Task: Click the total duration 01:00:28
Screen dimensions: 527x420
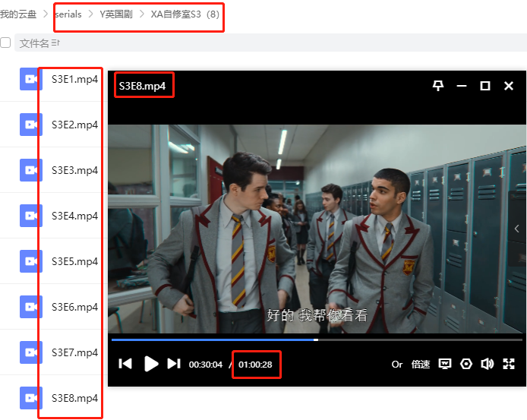Action: [255, 365]
